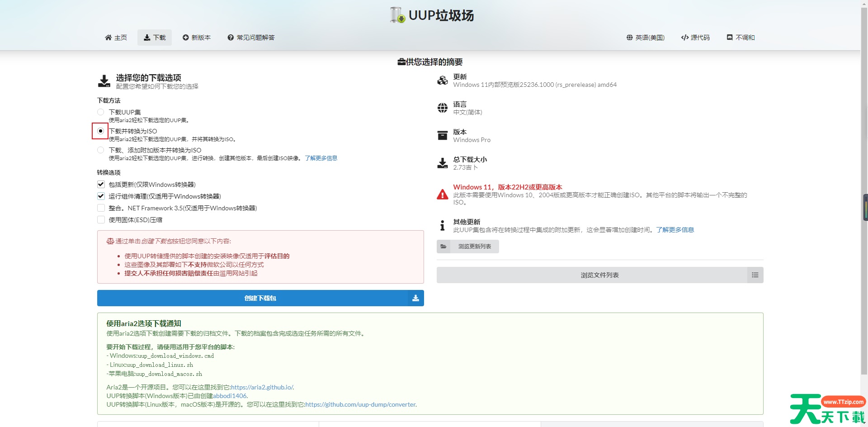Click the 中文(简体) language value

[x=467, y=112]
